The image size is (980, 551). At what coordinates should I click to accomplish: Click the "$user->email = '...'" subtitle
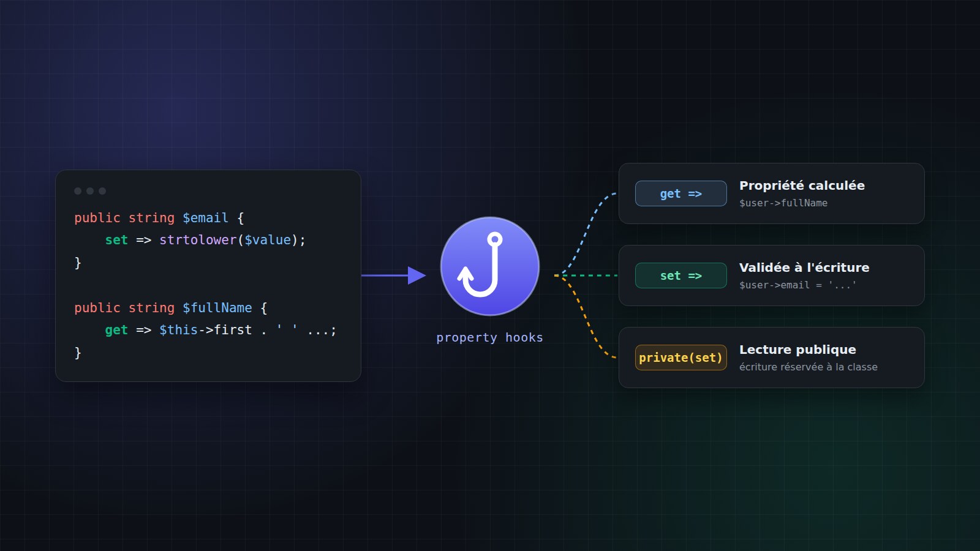797,285
